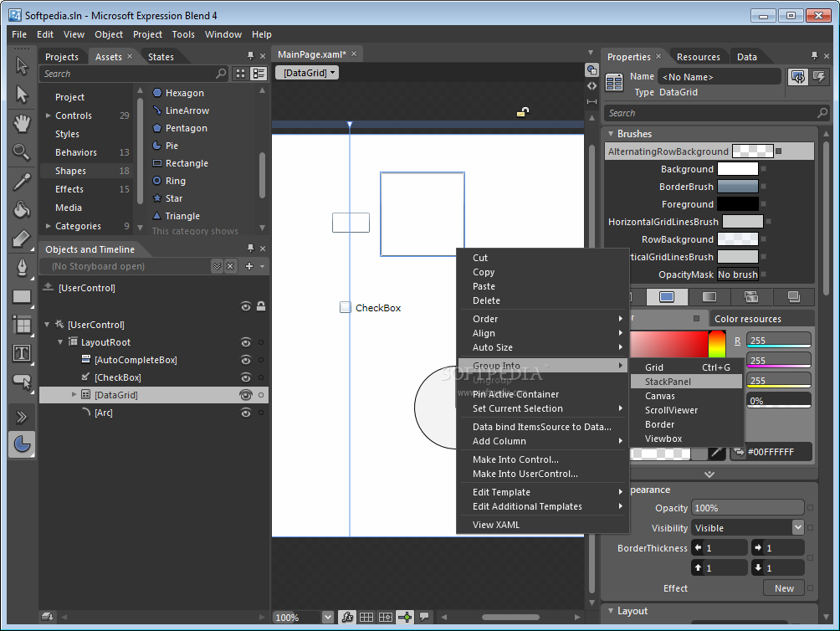Click the BorderBrush swatch

(x=738, y=187)
